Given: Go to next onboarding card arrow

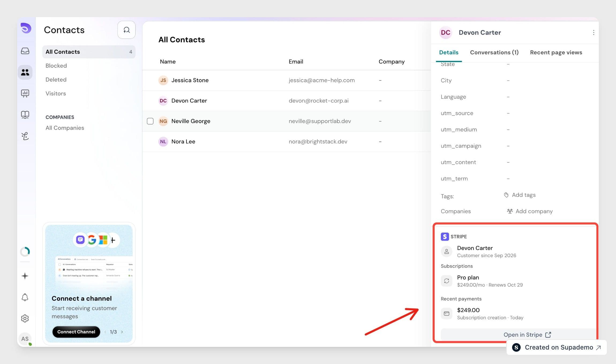Looking at the screenshot, I should click(122, 332).
